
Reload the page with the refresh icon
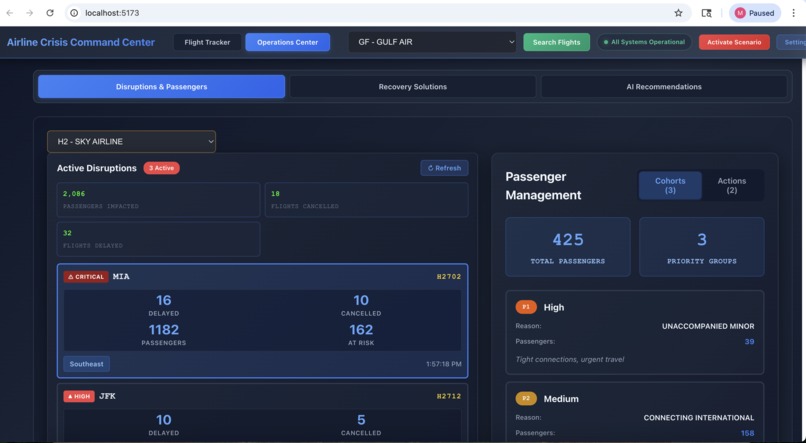(x=50, y=13)
